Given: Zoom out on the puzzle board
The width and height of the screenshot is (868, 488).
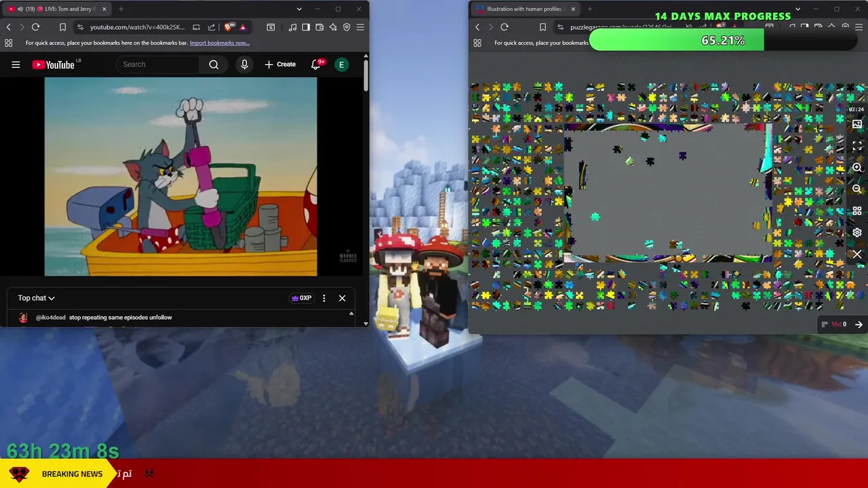Looking at the screenshot, I should click(857, 189).
